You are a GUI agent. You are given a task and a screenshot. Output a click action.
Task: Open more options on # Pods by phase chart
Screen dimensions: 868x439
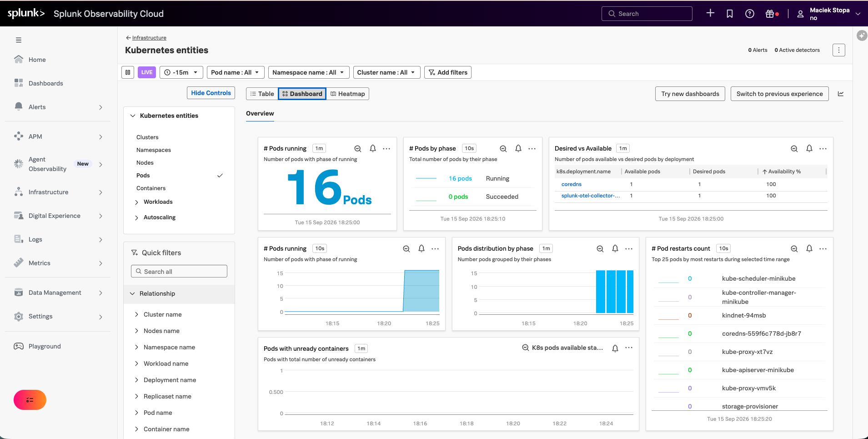coord(532,149)
